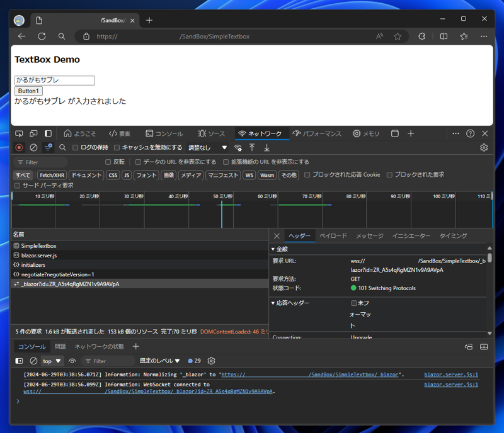Viewport: 504px width, 433px height.
Task: Collapse the 応答ヘッダー section
Action: (273, 303)
